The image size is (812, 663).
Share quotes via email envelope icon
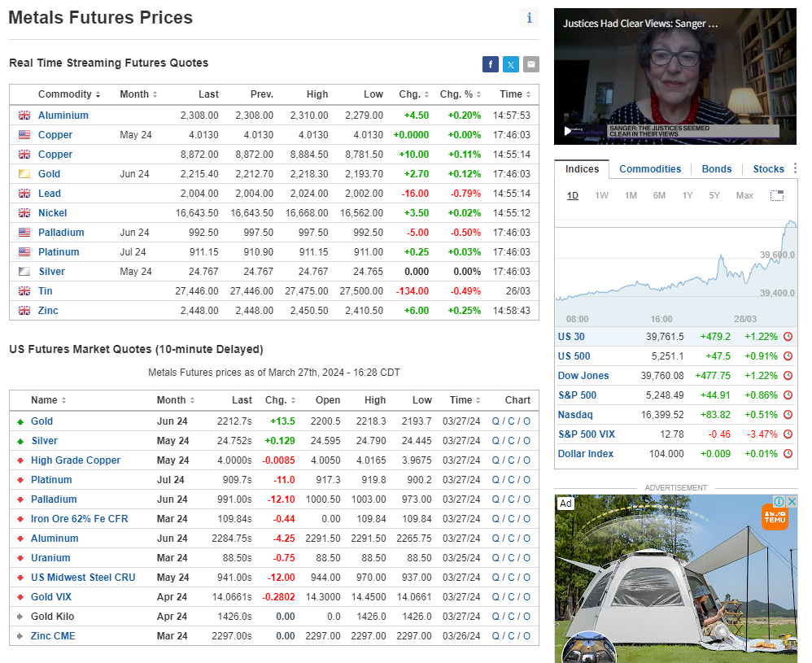[530, 64]
